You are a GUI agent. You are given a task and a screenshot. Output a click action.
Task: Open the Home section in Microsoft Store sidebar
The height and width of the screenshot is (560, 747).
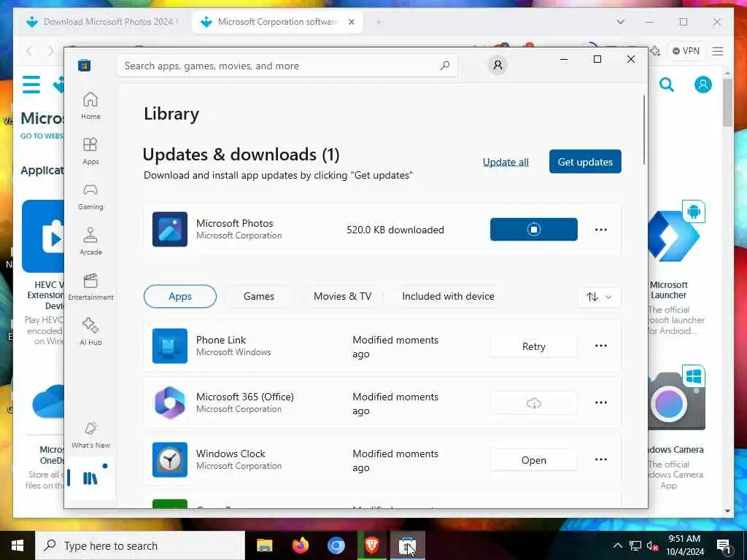[x=90, y=106]
